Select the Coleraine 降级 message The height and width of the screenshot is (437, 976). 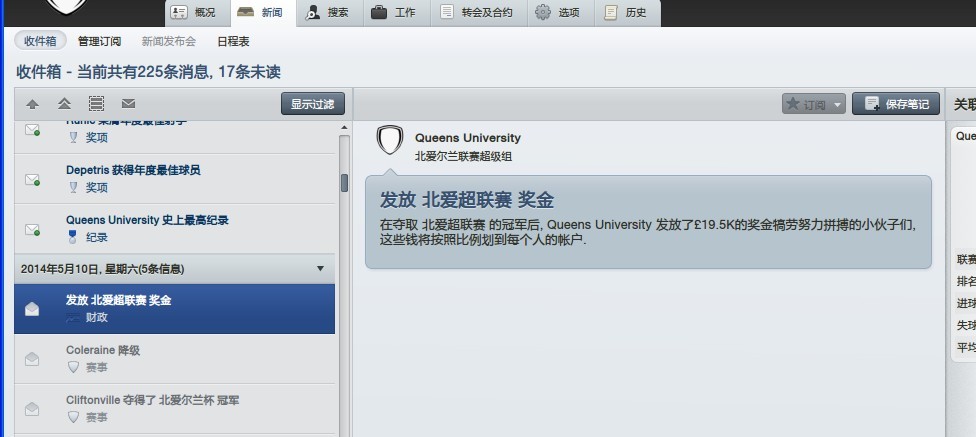pos(174,359)
